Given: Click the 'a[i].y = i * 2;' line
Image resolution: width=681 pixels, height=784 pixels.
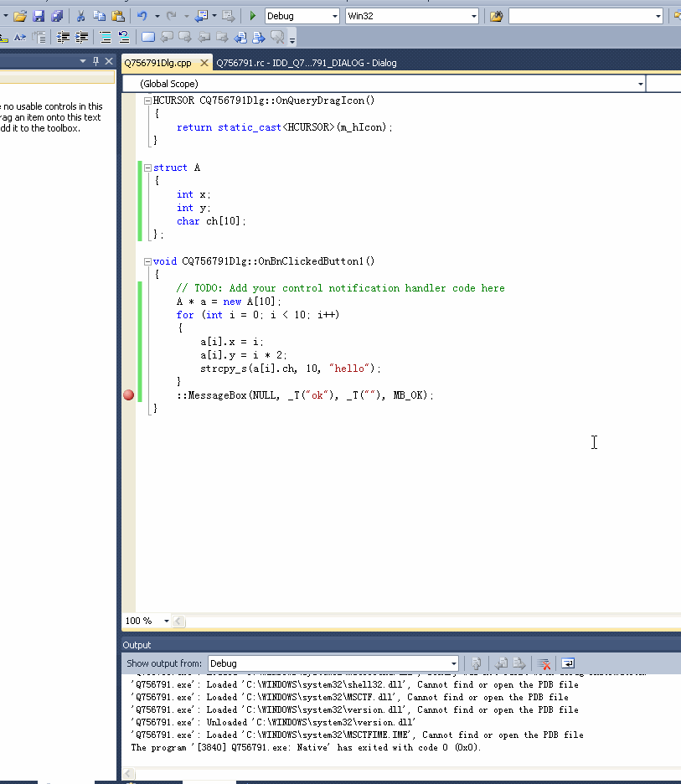Looking at the screenshot, I should 244,355.
